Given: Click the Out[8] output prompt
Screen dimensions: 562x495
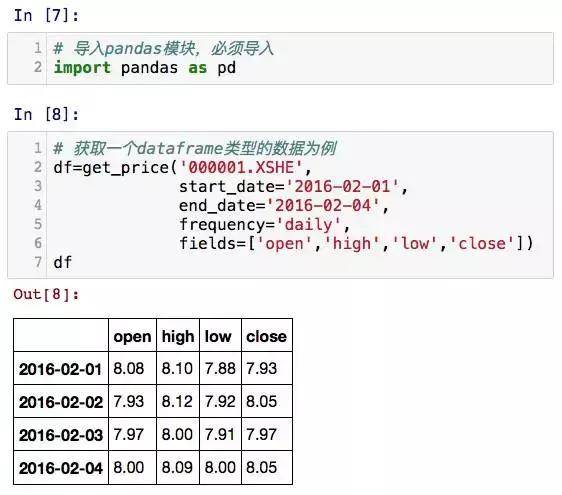Looking at the screenshot, I should coord(46,294).
